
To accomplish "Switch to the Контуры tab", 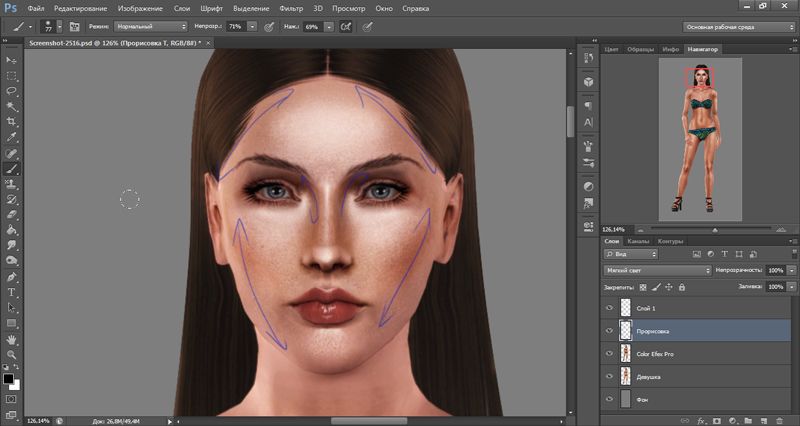I will pyautogui.click(x=670, y=241).
